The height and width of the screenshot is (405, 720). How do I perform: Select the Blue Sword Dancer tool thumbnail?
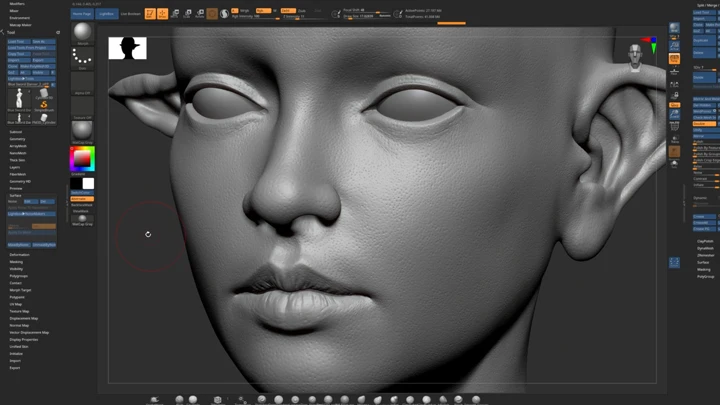click(19, 99)
